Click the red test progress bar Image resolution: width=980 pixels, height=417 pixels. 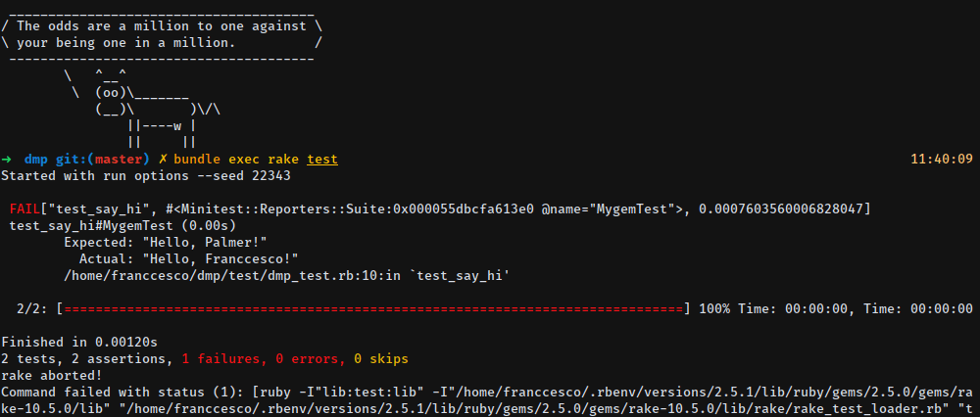click(x=372, y=309)
